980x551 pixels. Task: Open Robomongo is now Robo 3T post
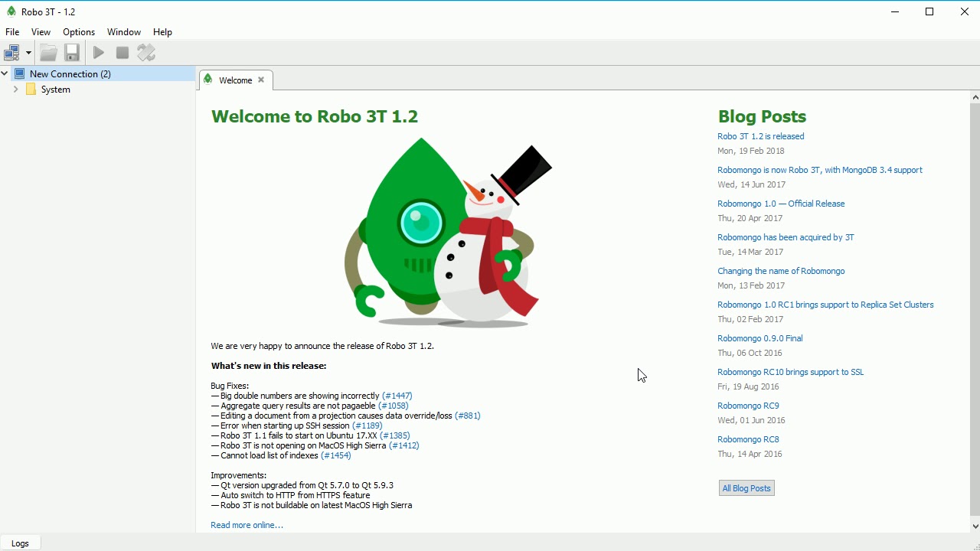(x=819, y=170)
